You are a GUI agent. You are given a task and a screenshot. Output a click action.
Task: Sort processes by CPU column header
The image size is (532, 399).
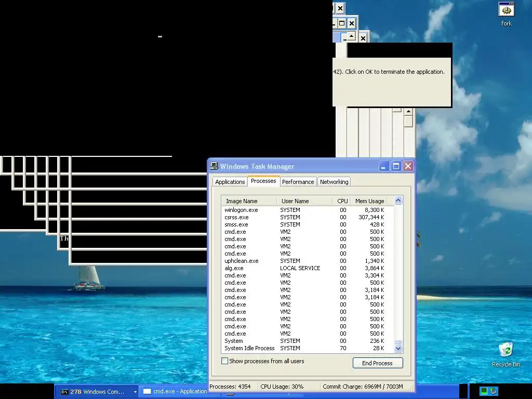[x=341, y=201]
